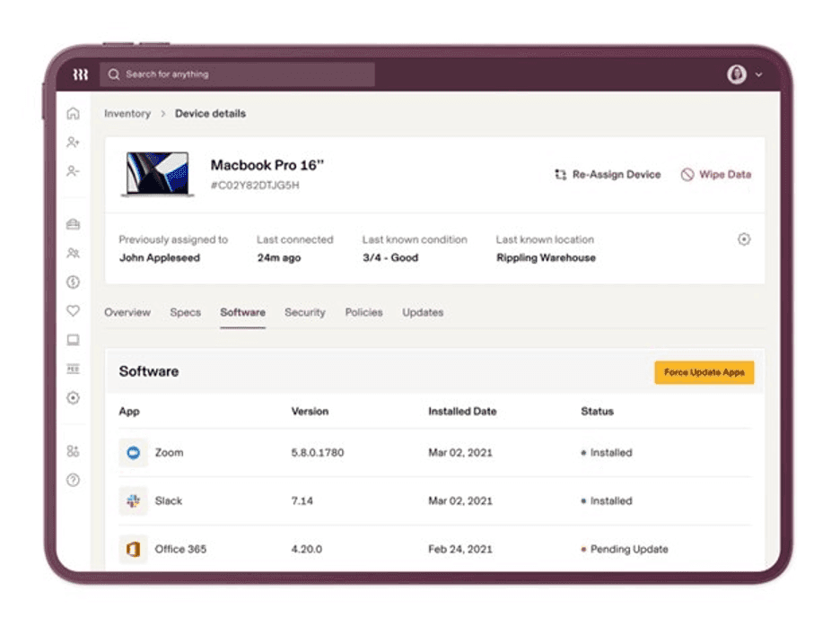Viewport: 840px width, 617px height.
Task: Open the Devices laptop icon in sidebar
Action: coord(74,339)
